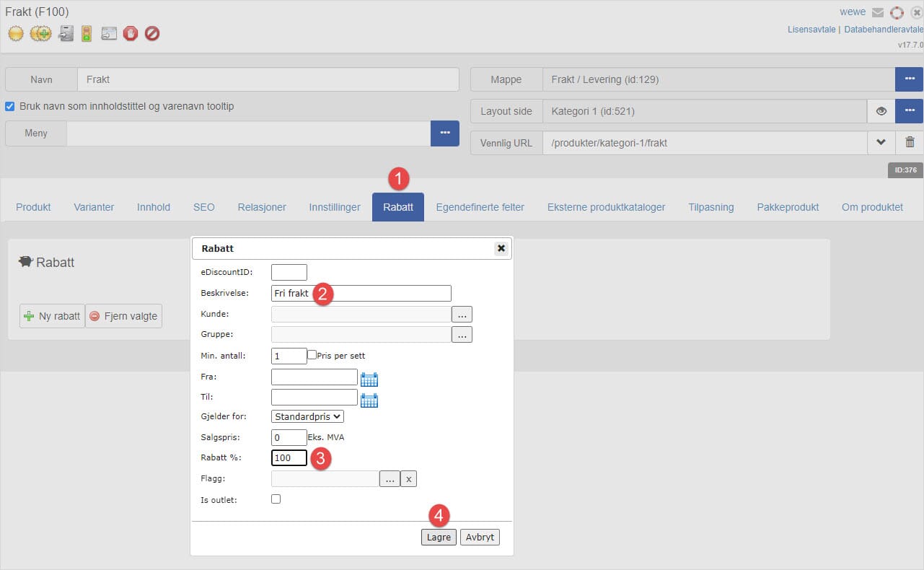
Task: Click the red prohibited circle icon
Action: [x=152, y=33]
